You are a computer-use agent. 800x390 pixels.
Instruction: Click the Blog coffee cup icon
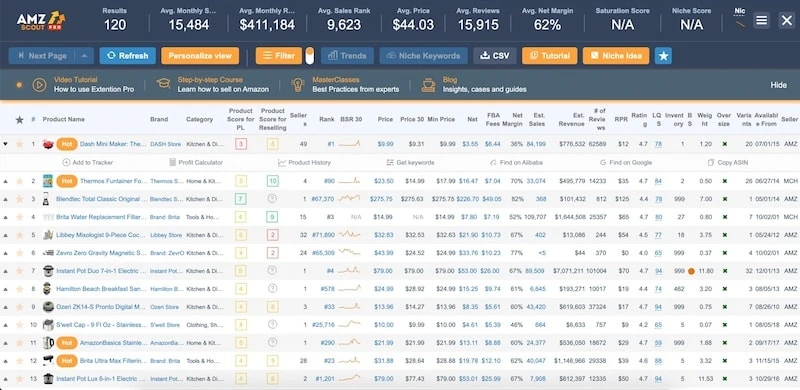(429, 85)
